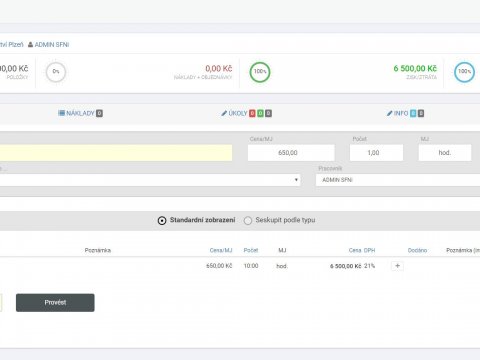Focus the yellow item name input field
The height and width of the screenshot is (360, 480).
coord(116,153)
